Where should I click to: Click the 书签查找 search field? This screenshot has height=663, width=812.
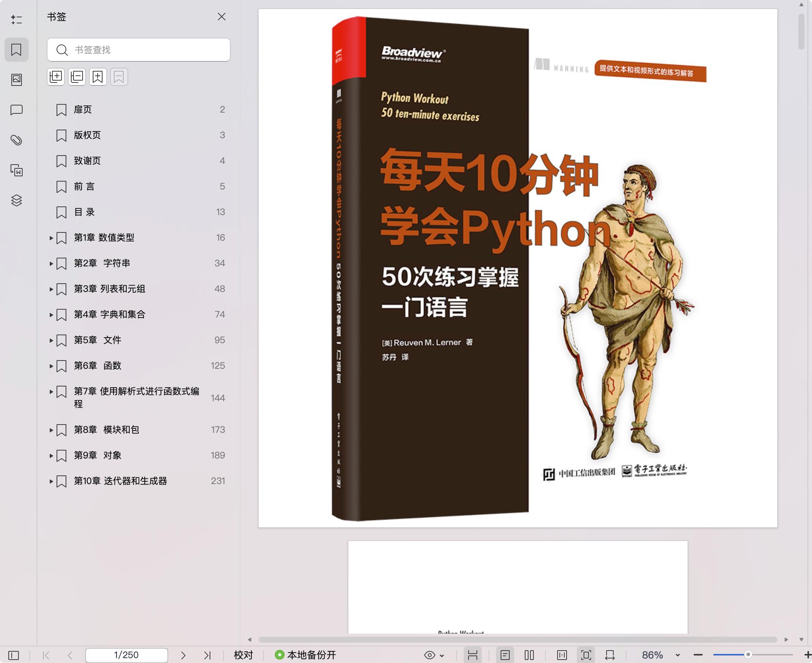pyautogui.click(x=139, y=50)
